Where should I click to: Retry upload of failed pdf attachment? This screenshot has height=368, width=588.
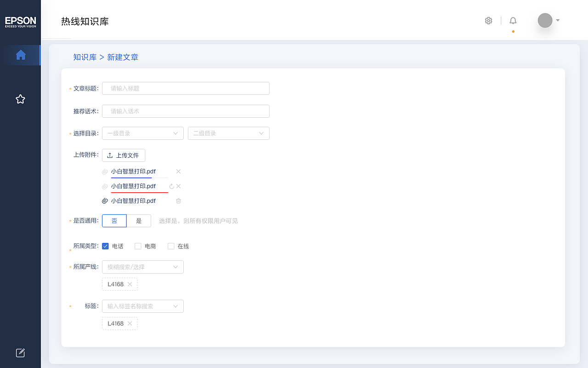coord(172,186)
